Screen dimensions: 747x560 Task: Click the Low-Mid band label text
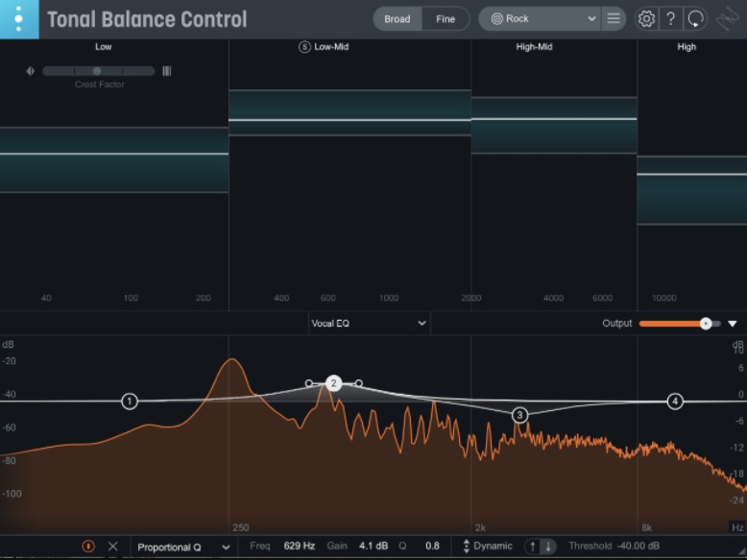pyautogui.click(x=331, y=47)
